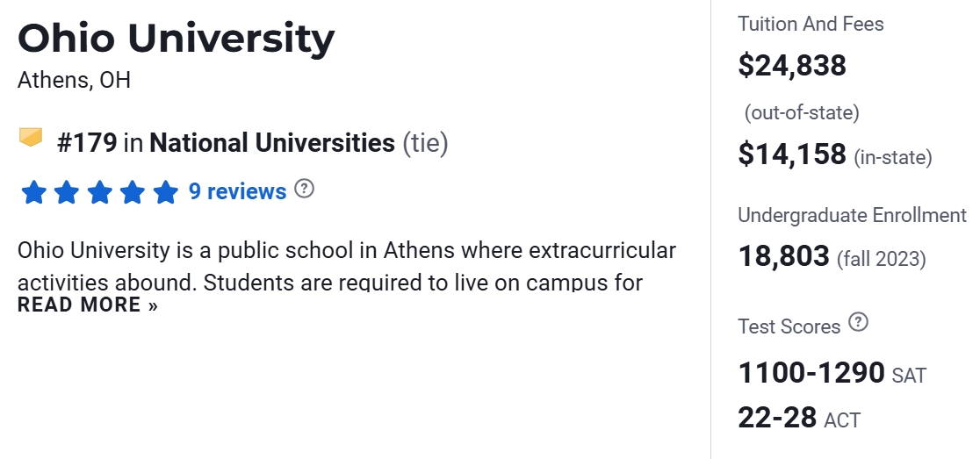The width and height of the screenshot is (980, 459).
Task: Click the fifth blue rating star
Action: (165, 192)
